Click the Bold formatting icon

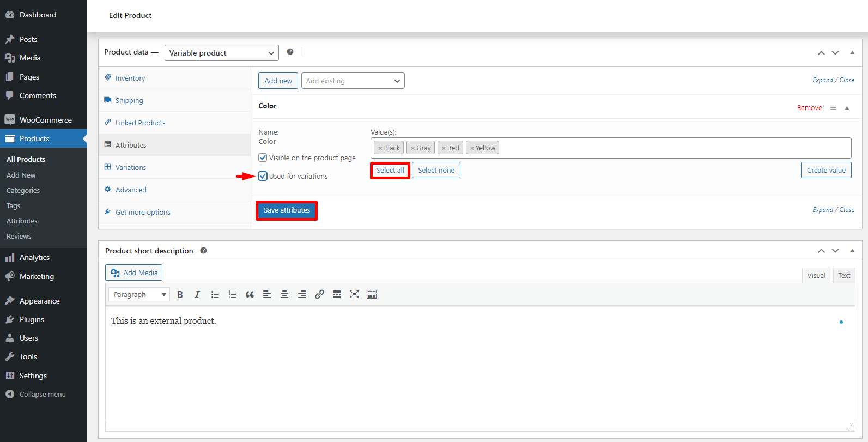pos(180,295)
